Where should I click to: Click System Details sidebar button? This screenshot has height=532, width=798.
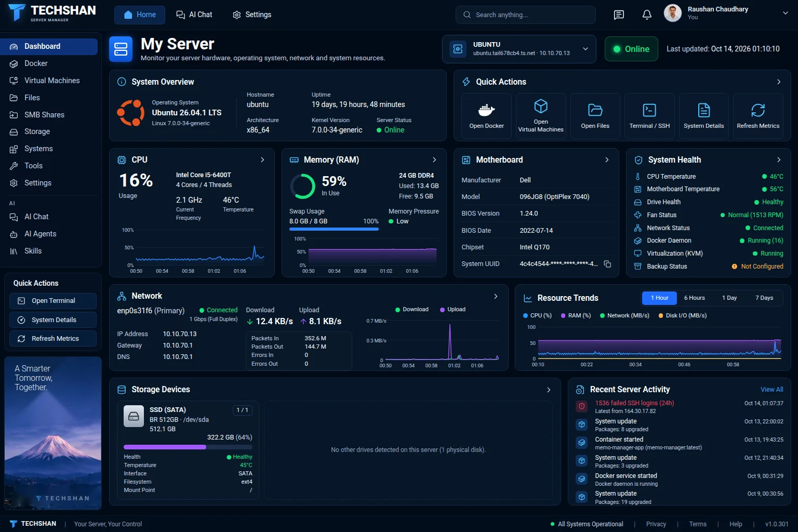[53, 320]
